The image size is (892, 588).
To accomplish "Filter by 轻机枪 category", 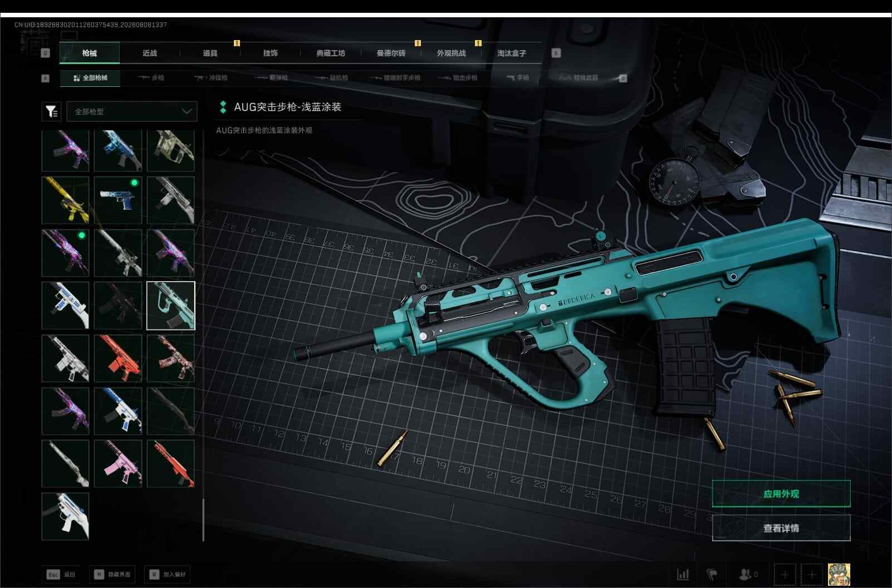I will 331,78.
